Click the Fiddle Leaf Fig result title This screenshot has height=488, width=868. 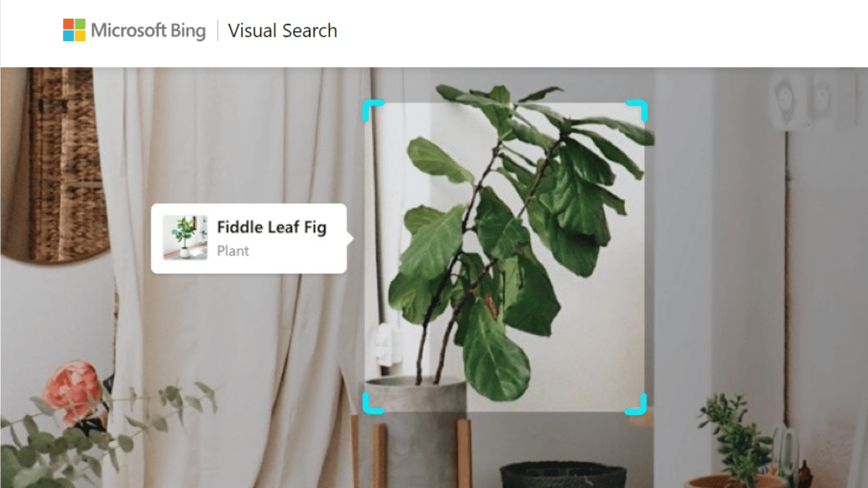click(x=271, y=228)
